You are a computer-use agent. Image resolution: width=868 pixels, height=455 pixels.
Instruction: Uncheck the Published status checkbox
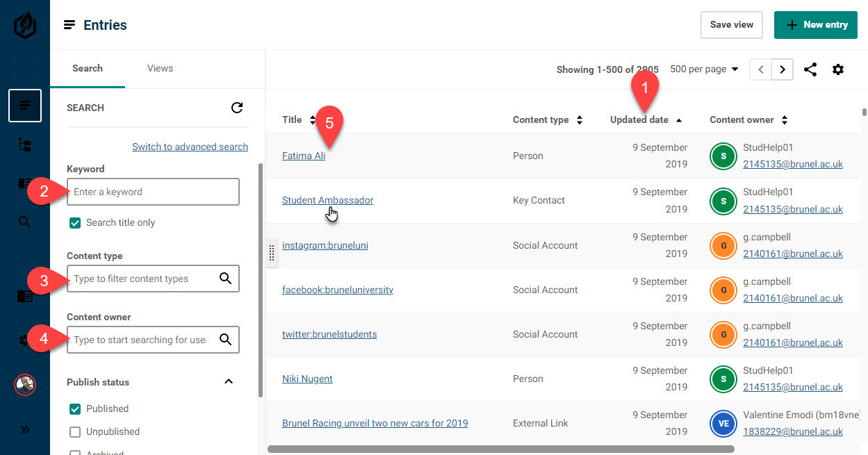pos(75,409)
